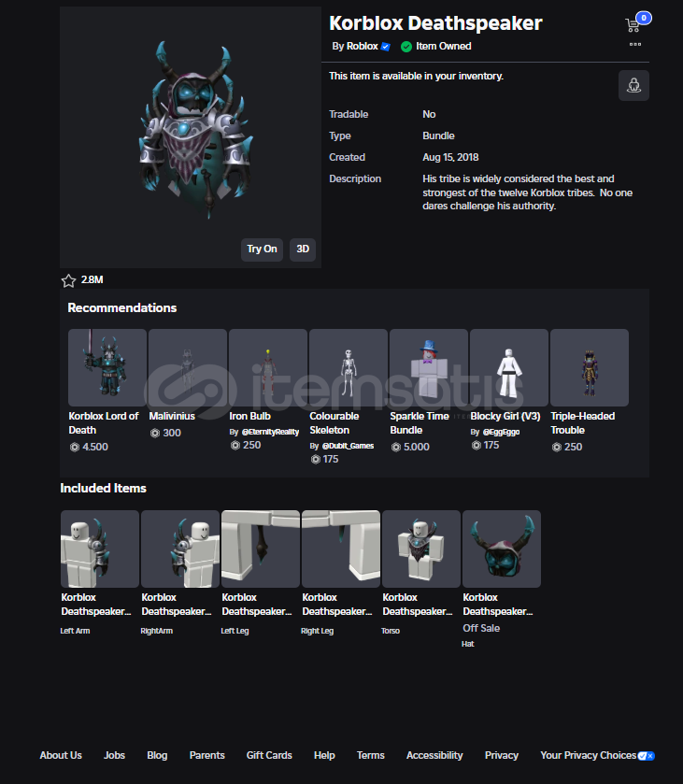Image resolution: width=683 pixels, height=784 pixels.
Task: Switch to the 3D view button
Action: (x=303, y=249)
